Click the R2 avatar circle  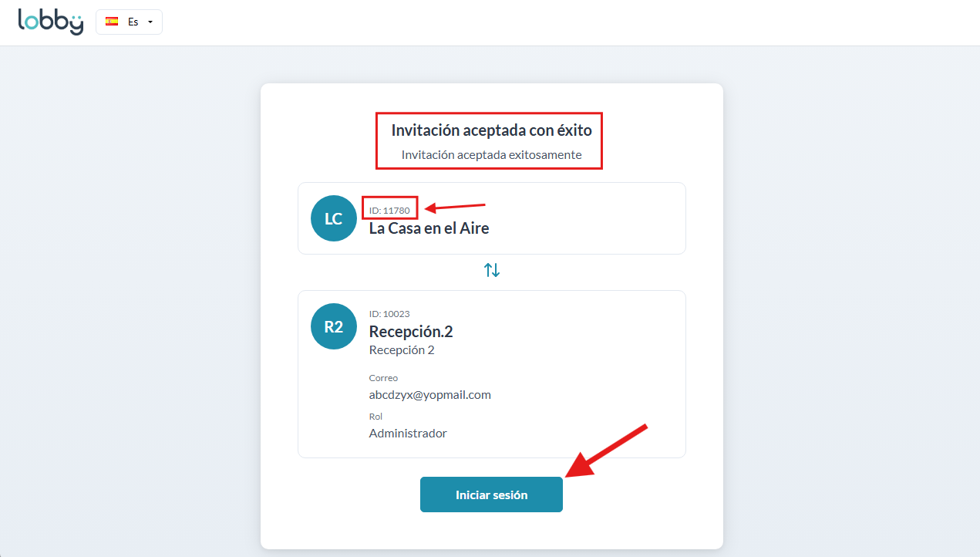point(333,326)
